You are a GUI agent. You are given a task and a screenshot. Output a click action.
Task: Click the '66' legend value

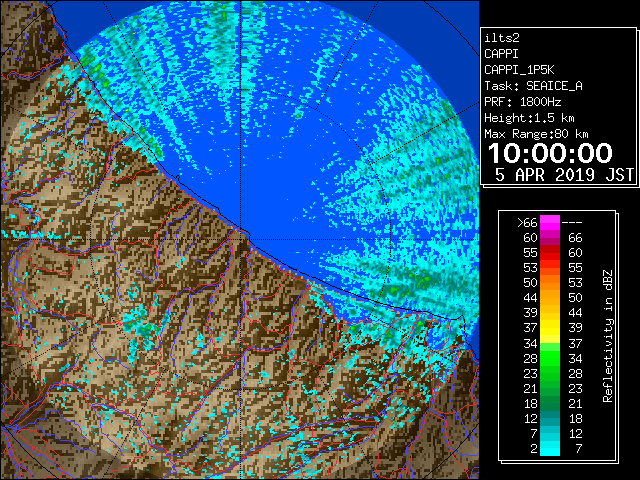pos(575,238)
